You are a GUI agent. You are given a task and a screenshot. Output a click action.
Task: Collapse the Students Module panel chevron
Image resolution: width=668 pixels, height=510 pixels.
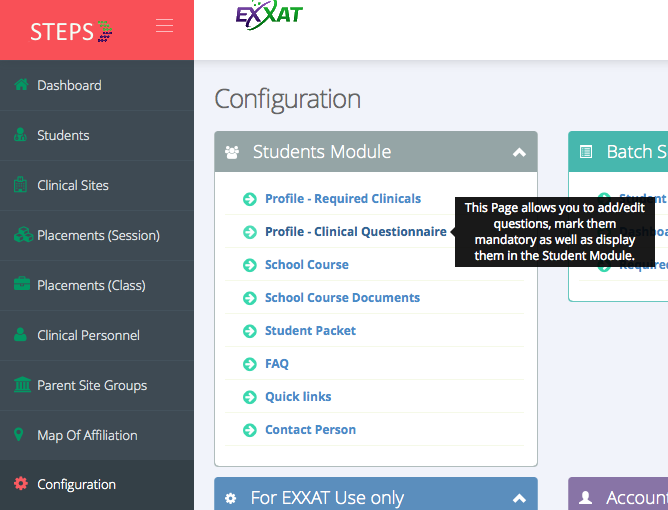(x=519, y=152)
